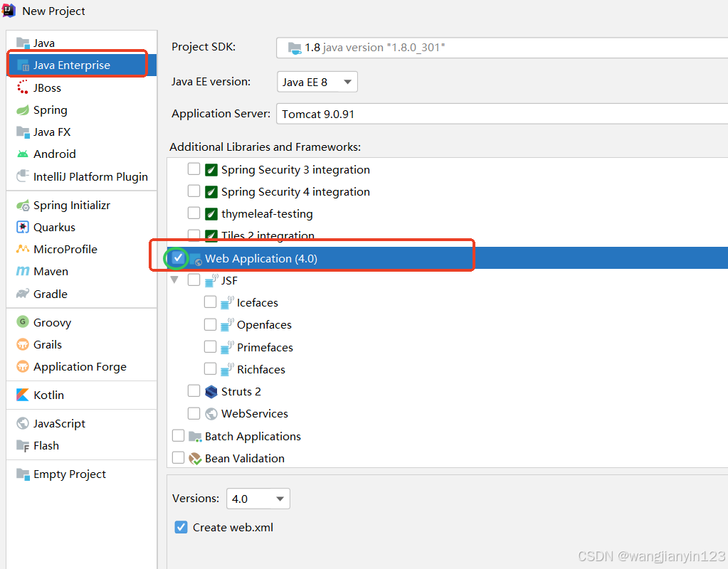Screen dimensions: 728x569
Task: Click the IntelliJ Platform Plugin icon
Action: (23, 176)
